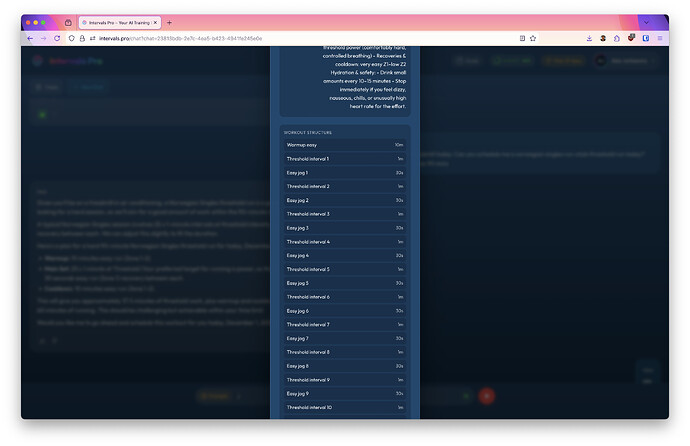This screenshot has width=690, height=446.
Task: Select the Threshold interval 5 row
Action: tap(345, 269)
